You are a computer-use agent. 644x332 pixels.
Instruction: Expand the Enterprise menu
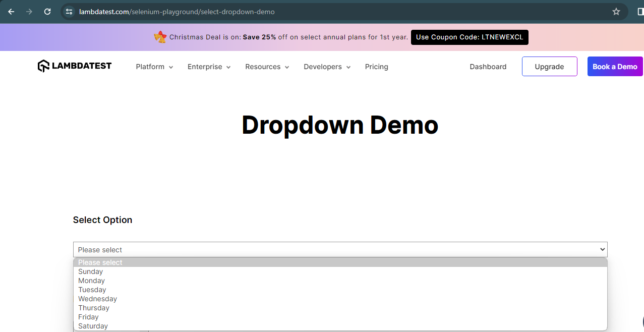tap(209, 67)
